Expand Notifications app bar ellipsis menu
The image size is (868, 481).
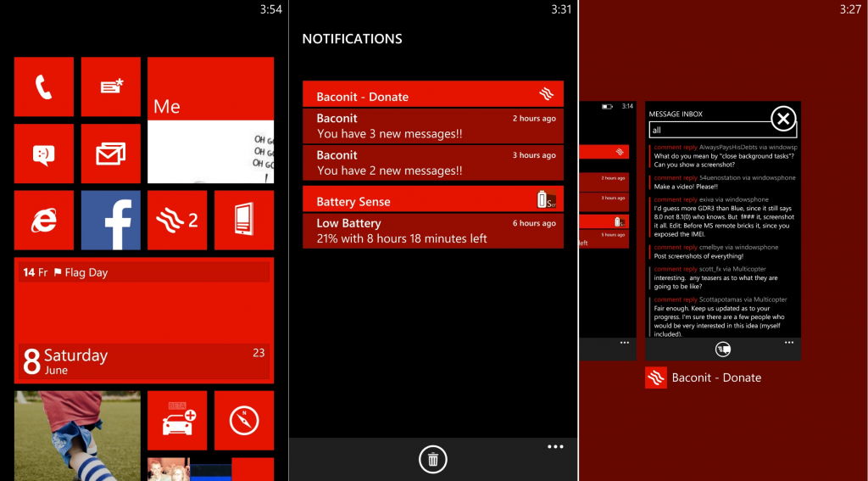pos(555,446)
